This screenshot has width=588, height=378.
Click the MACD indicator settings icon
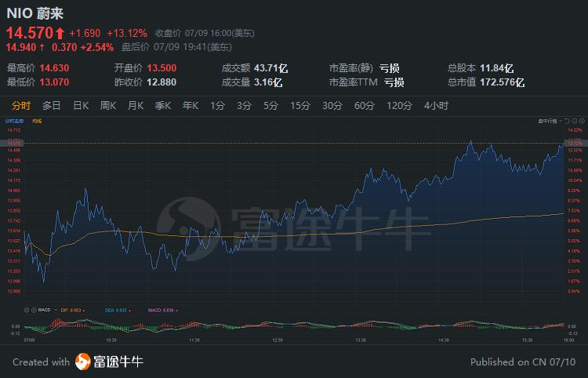pyautogui.click(x=27, y=310)
